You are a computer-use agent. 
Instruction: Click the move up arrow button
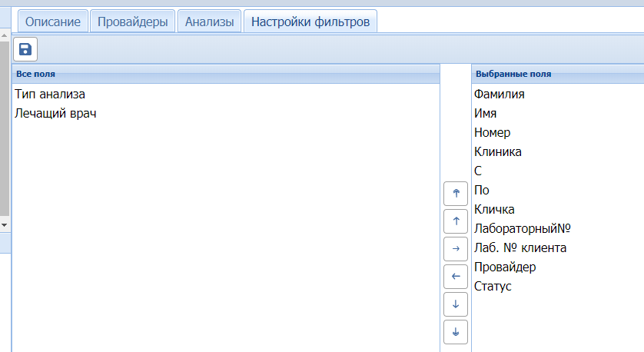pyautogui.click(x=456, y=221)
